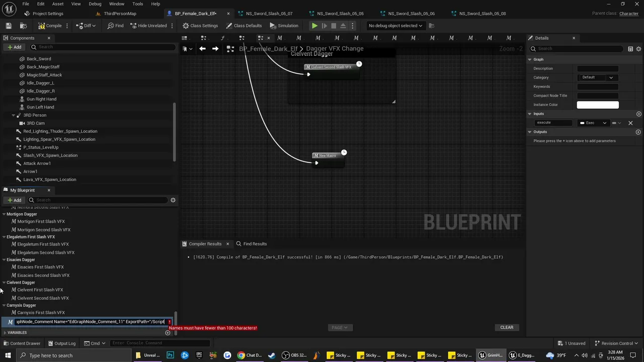This screenshot has height=362, width=644.
Task: Toggle Hide Unrelated nodes
Action: pos(148,26)
